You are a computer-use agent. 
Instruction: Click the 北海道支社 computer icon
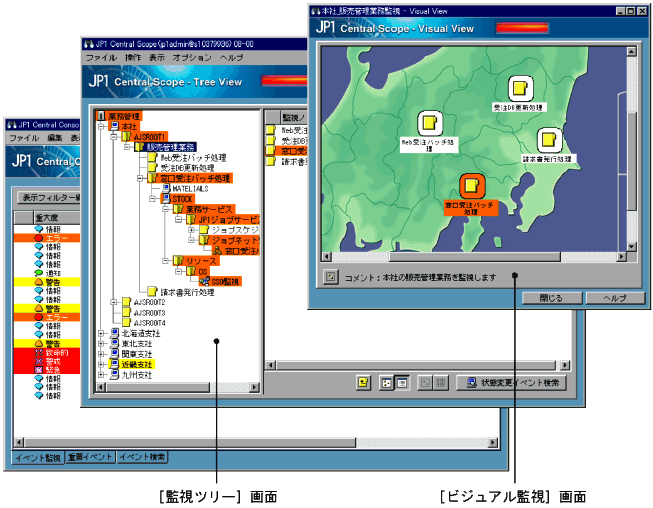point(115,333)
